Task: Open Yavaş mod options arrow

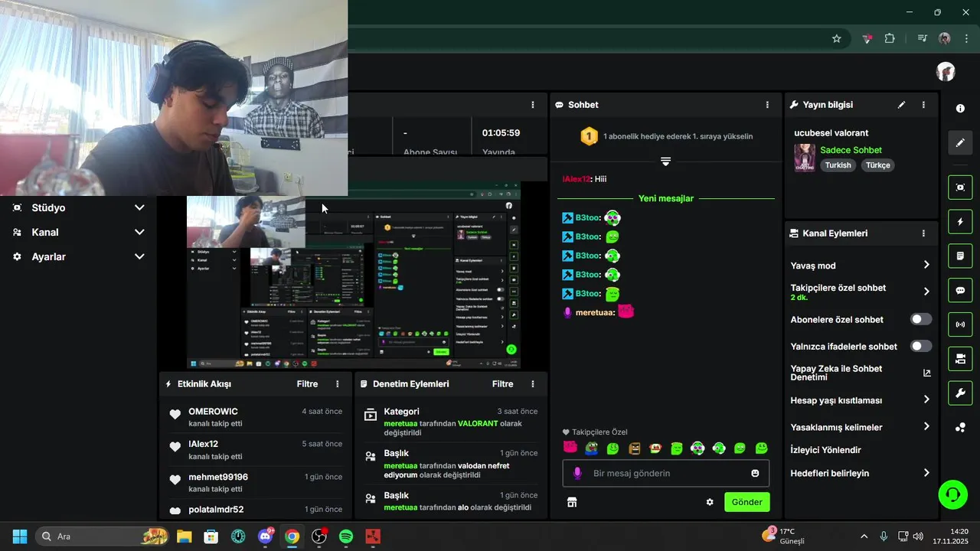Action: click(x=926, y=265)
